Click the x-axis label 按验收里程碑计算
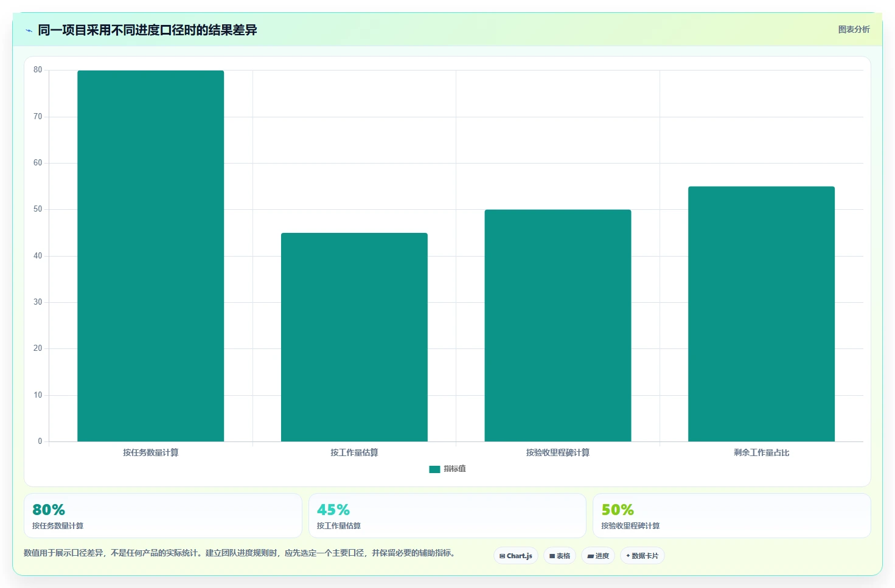This screenshot has height=588, width=895. 558,452
